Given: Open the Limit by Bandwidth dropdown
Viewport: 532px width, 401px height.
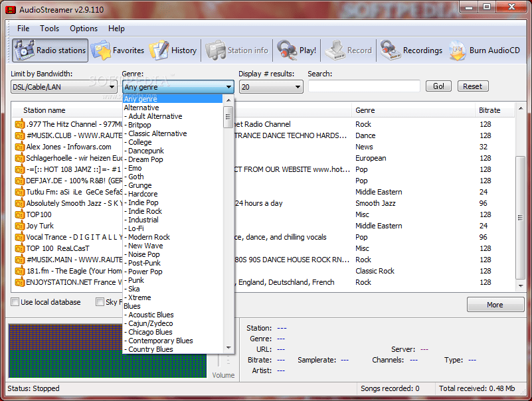Looking at the screenshot, I should (x=63, y=86).
